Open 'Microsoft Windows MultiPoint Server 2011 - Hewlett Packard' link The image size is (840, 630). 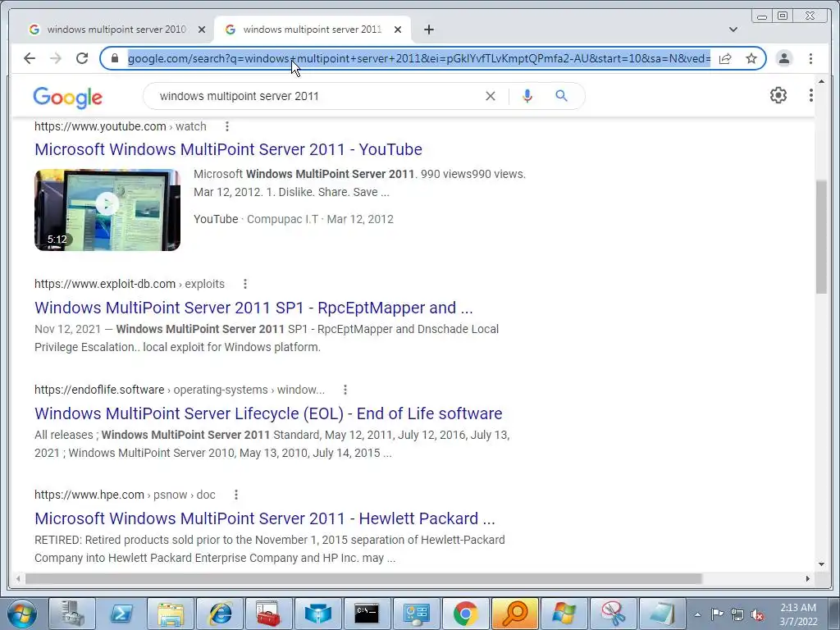click(x=265, y=518)
